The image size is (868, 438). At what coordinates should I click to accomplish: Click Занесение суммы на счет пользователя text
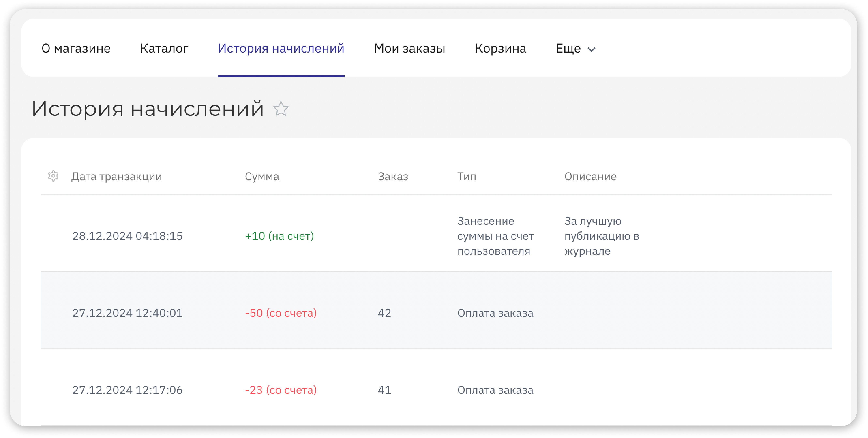(495, 236)
